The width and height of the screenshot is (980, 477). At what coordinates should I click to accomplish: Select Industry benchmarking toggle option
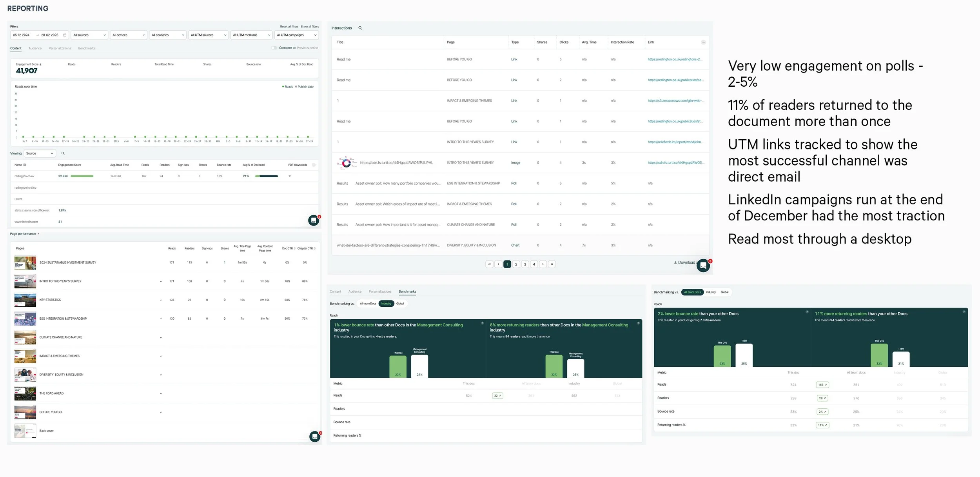tap(386, 304)
